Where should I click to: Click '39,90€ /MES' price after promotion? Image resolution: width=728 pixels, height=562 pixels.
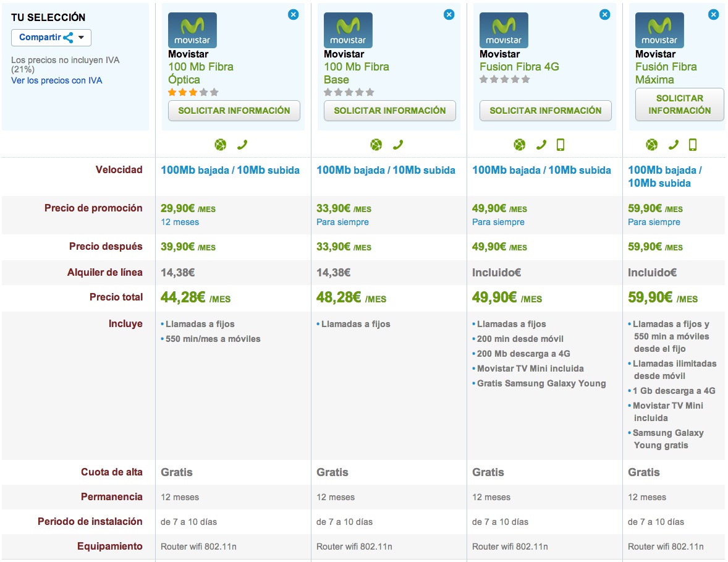click(188, 247)
